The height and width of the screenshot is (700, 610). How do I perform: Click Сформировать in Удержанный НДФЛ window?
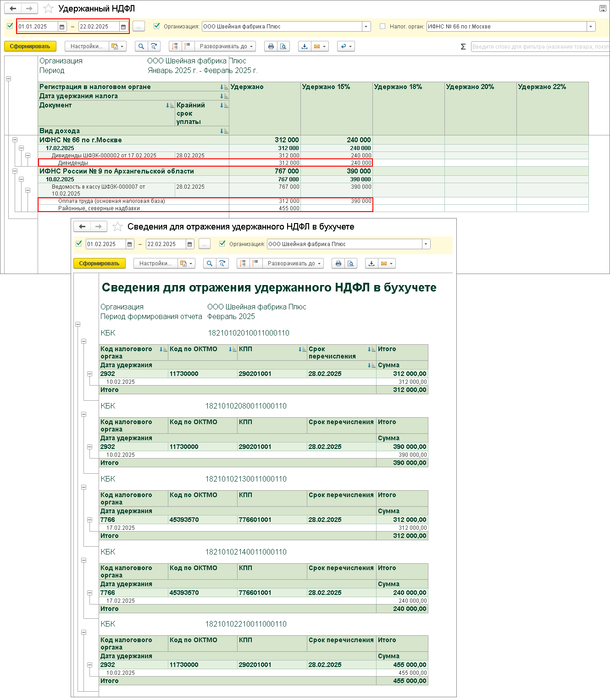(30, 46)
